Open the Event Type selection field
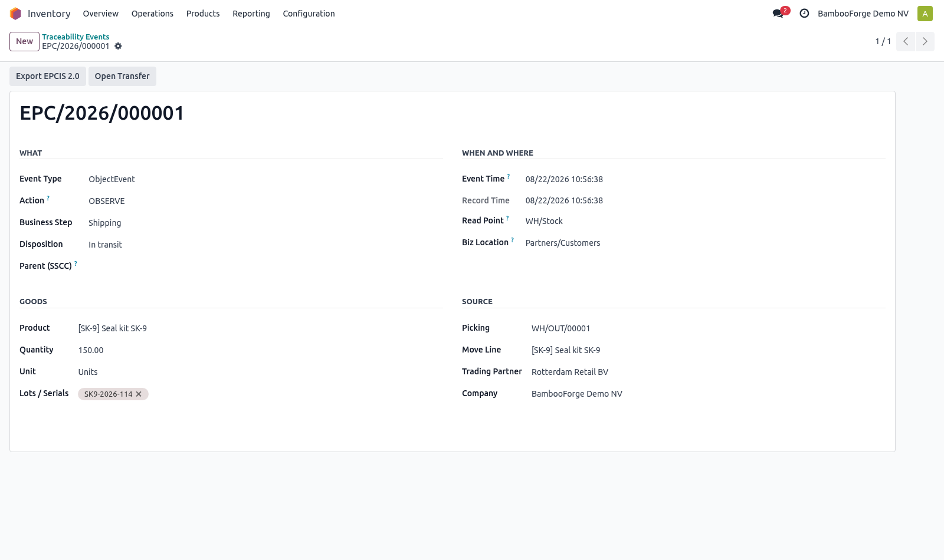Screen dimensions: 944x560 (265, 179)
